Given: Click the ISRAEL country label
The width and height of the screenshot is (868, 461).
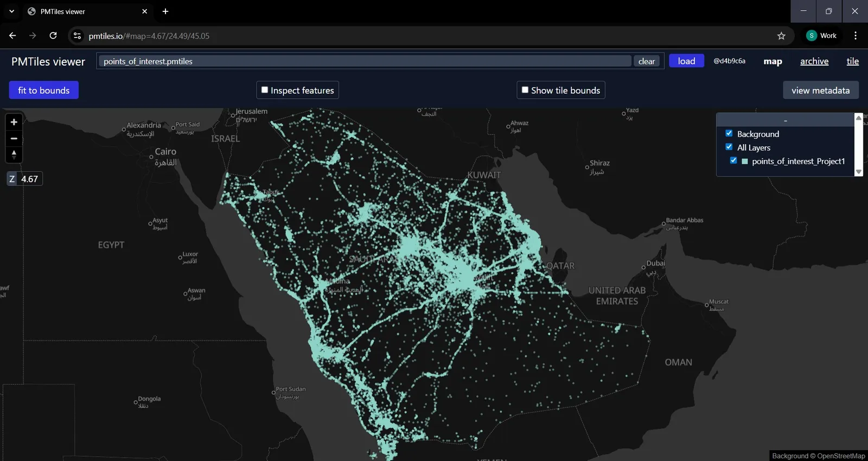Looking at the screenshot, I should pyautogui.click(x=225, y=139).
